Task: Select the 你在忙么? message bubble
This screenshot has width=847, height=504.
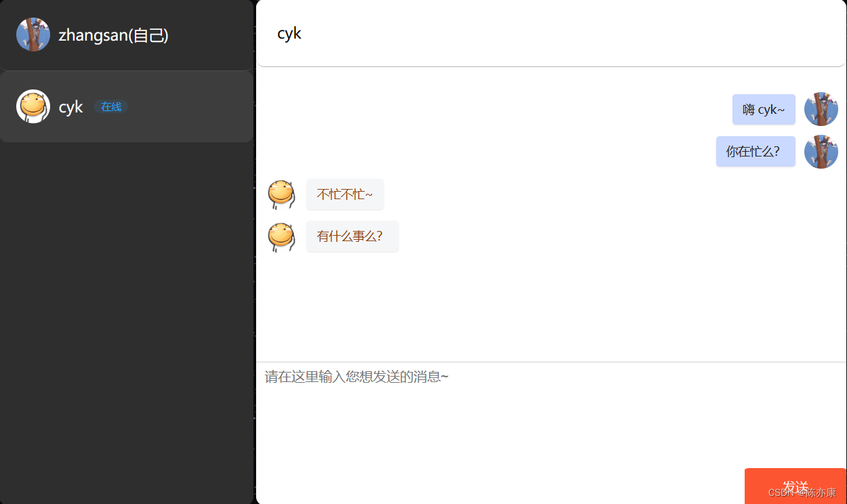Action: pos(756,151)
